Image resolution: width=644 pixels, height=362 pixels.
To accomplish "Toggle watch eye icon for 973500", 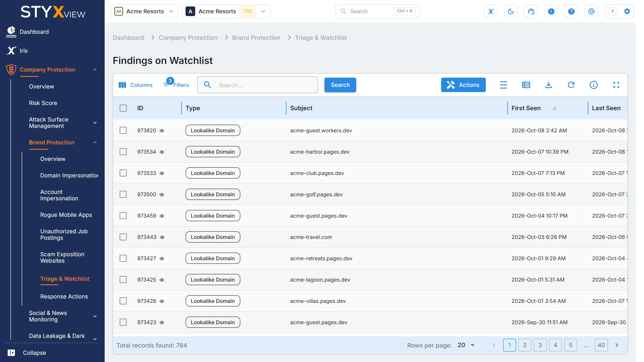I will 162,195.
